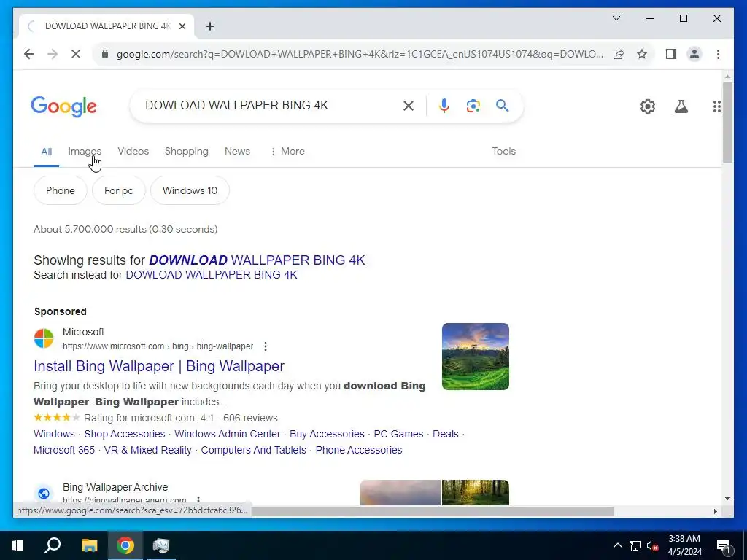Go to Google homepage via logo
The height and width of the screenshot is (560, 747).
click(x=64, y=106)
